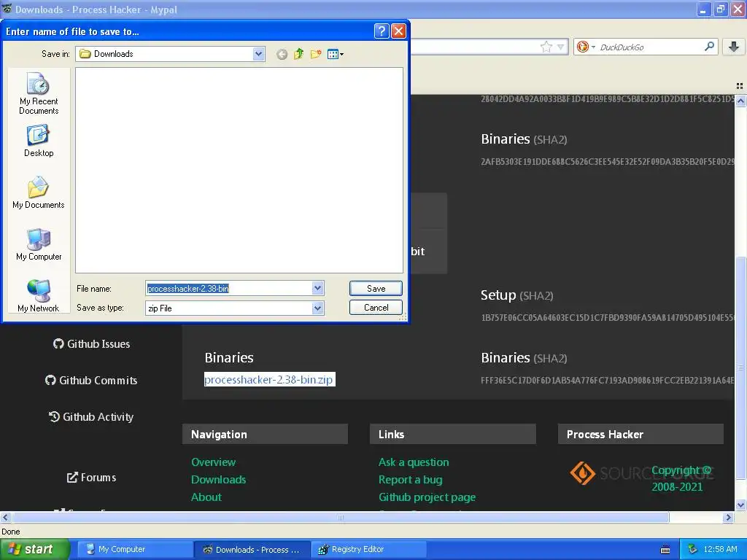Open My Recent Documents in save dialog
747x560 pixels.
(x=39, y=93)
